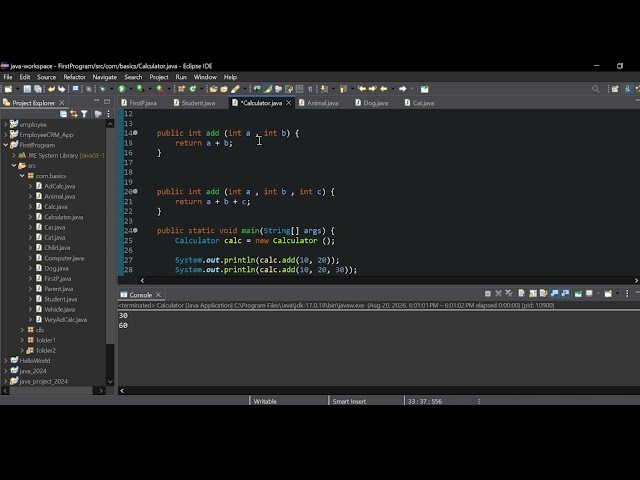Toggle show console when standard out changes

tap(554, 293)
